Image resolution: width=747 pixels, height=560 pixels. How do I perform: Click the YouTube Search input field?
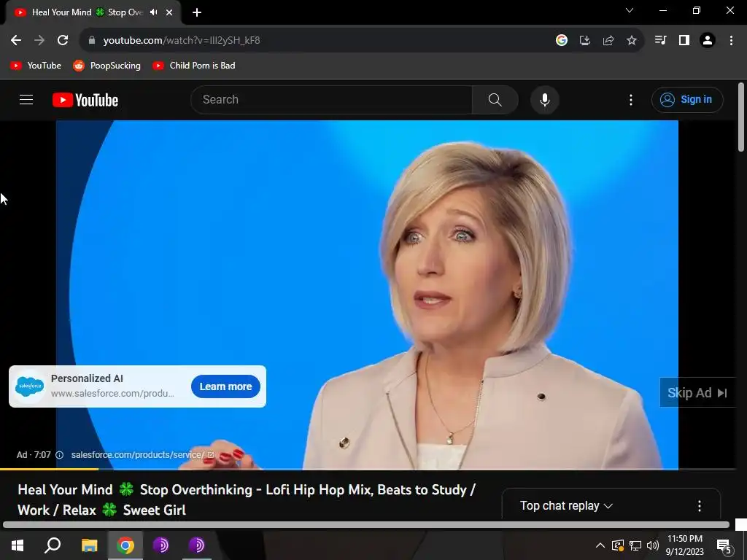(332, 99)
